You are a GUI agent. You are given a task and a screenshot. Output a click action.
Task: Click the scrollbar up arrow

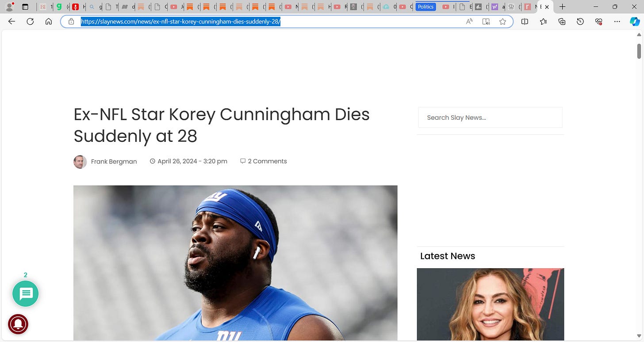639,35
